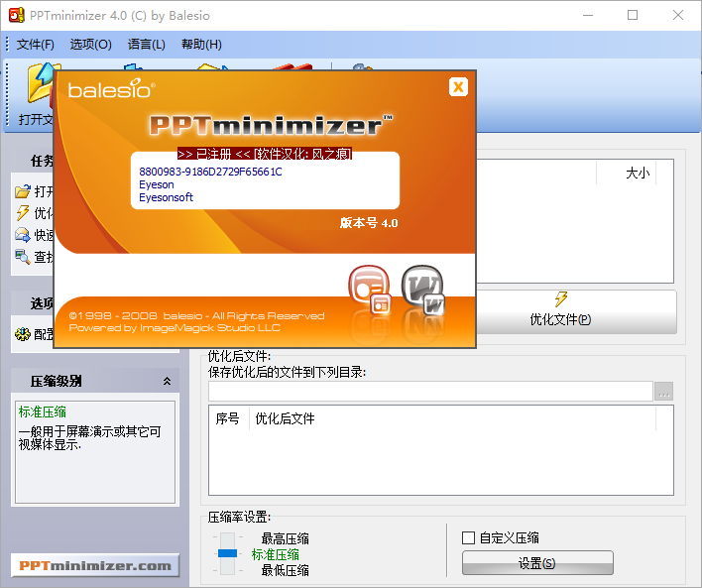Click the browse folder '...' button

tap(663, 392)
